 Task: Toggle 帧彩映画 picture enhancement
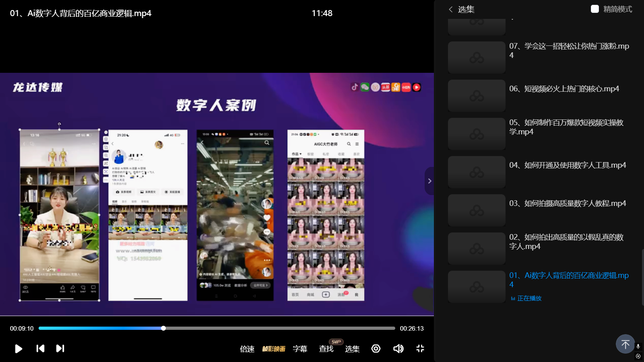[274, 349]
